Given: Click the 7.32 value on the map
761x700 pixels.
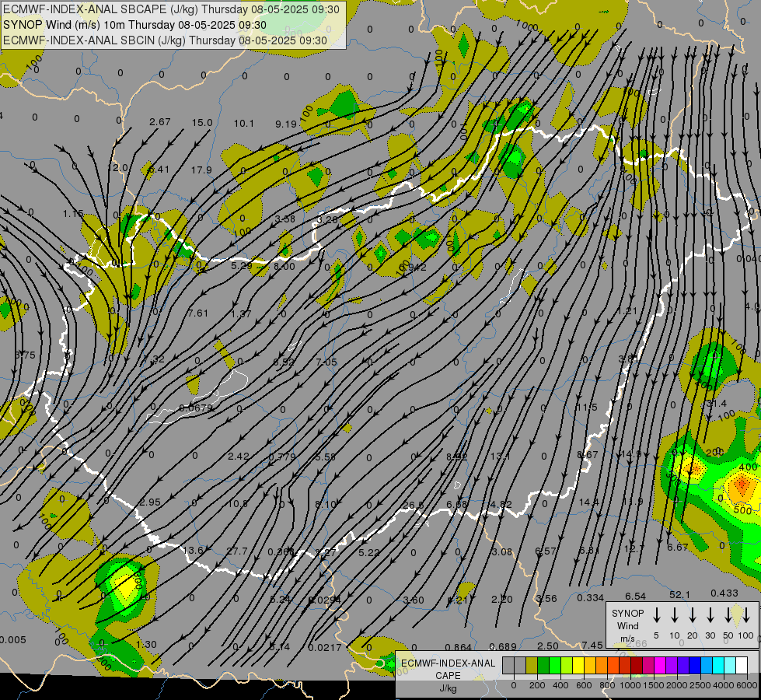Looking at the screenshot, I should pyautogui.click(x=154, y=359).
